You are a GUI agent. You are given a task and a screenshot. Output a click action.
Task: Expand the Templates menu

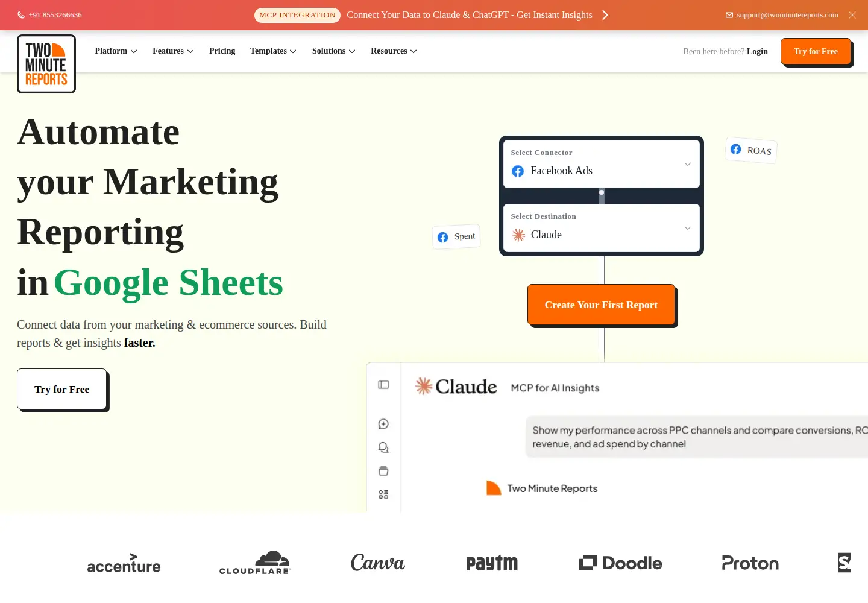point(273,51)
